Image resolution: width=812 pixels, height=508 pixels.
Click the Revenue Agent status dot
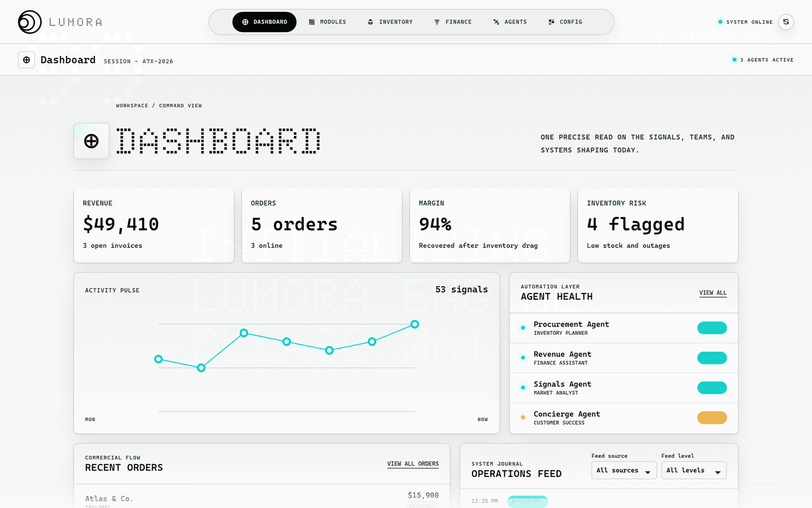tap(523, 358)
